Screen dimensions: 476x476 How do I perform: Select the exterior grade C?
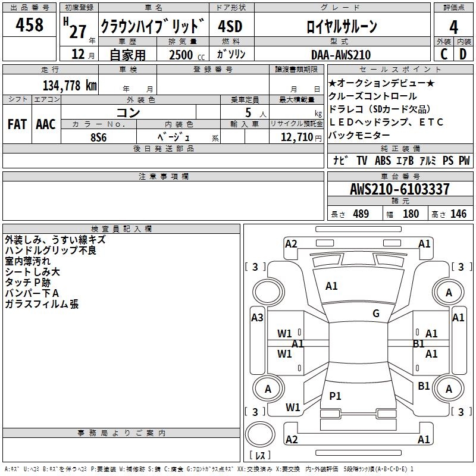click(443, 54)
